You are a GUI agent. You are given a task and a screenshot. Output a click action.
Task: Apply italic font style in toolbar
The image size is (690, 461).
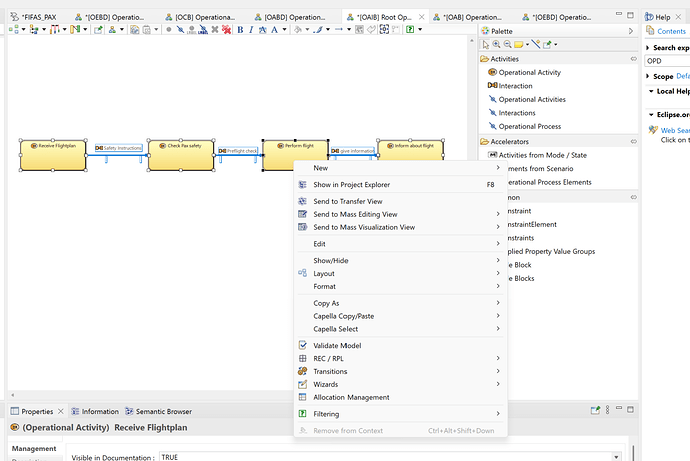252,30
